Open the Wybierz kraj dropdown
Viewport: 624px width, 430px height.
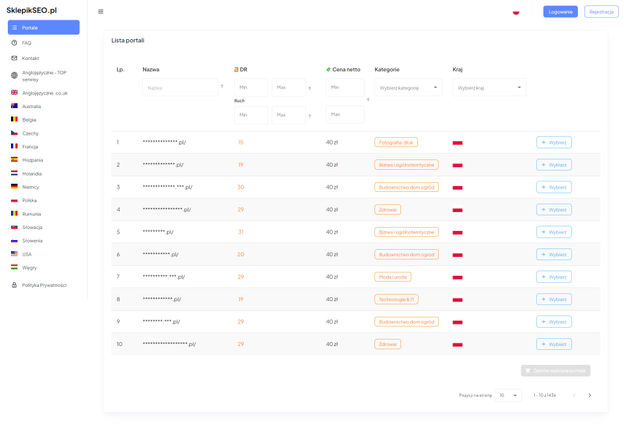489,88
